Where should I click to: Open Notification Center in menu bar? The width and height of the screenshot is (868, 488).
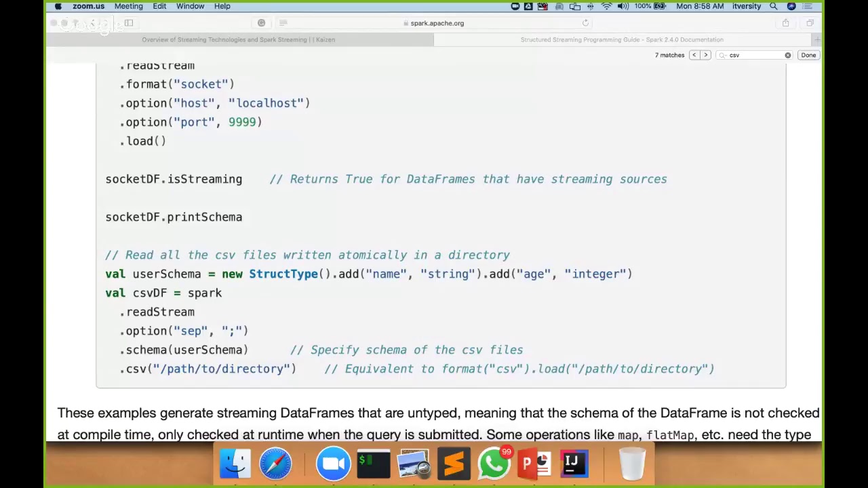point(807,6)
